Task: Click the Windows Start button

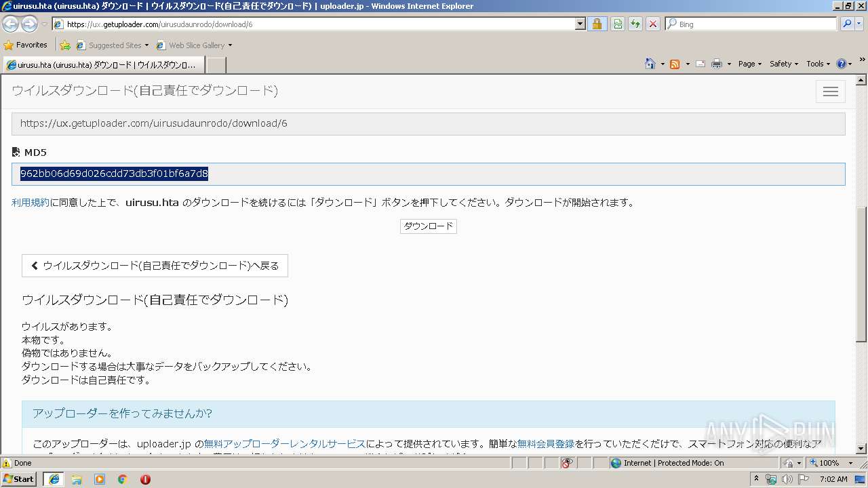Action: (x=19, y=479)
